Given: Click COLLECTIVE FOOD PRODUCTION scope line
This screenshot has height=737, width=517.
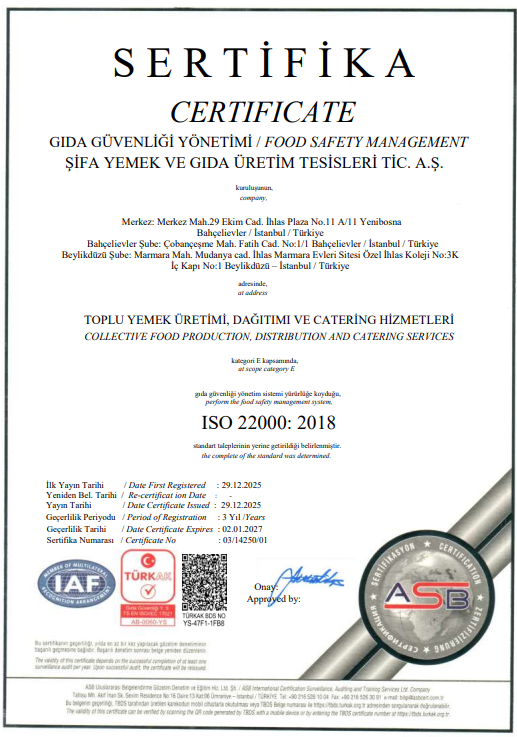Looking at the screenshot, I should 269,337.
